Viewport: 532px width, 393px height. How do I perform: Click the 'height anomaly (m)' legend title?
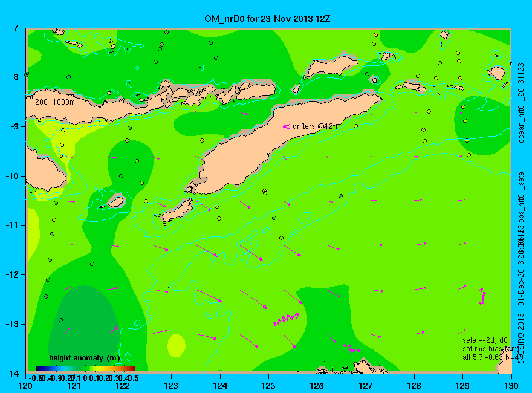pos(85,358)
